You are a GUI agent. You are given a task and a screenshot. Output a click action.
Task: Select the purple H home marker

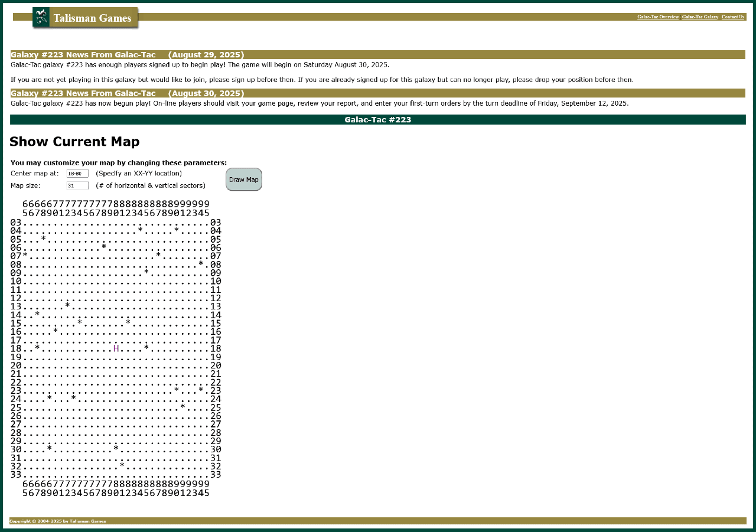point(116,349)
